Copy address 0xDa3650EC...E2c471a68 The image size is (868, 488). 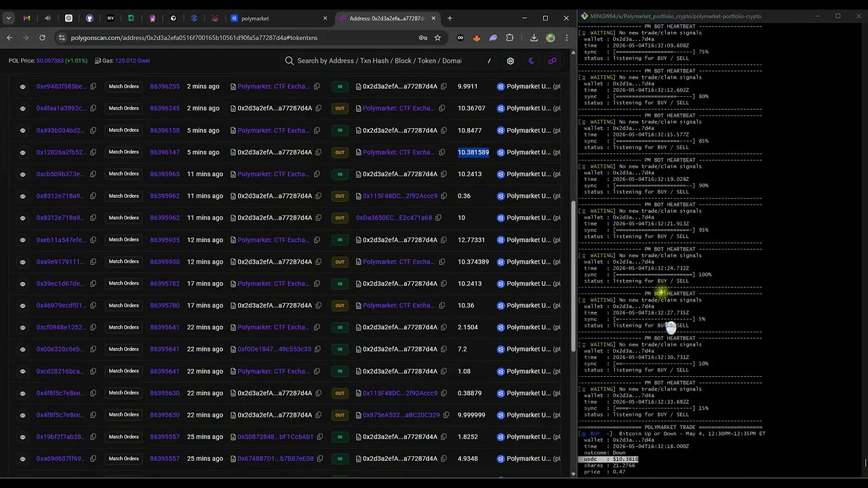coord(438,218)
